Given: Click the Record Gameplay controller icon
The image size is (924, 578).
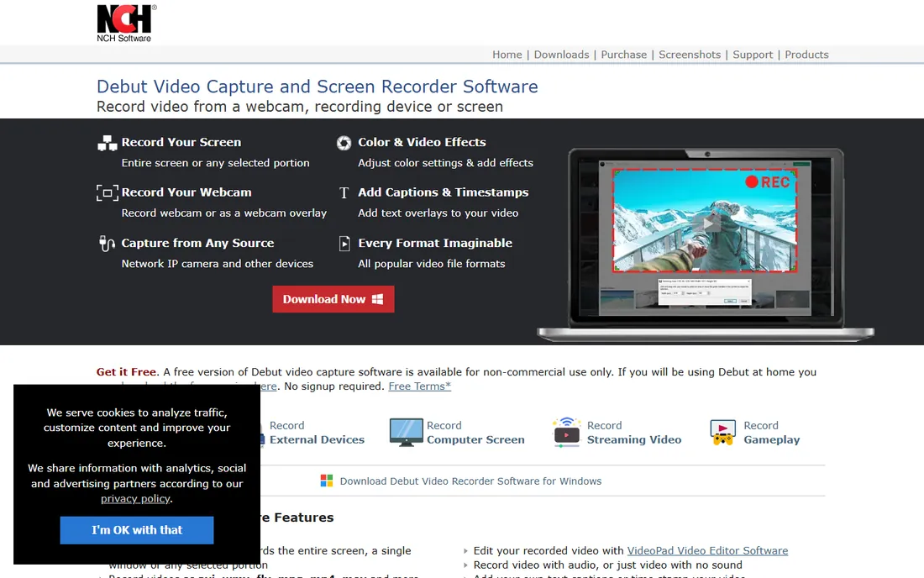Looking at the screenshot, I should 723,433.
